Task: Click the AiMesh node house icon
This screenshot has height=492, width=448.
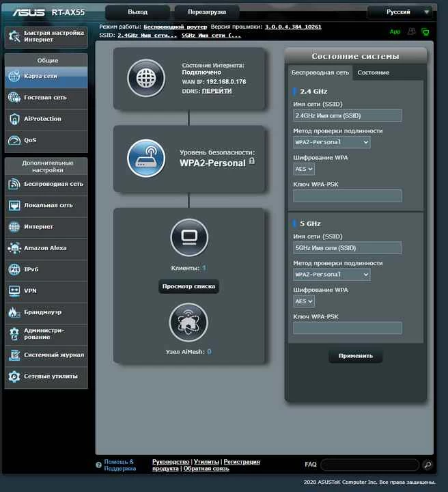Action: [188, 323]
